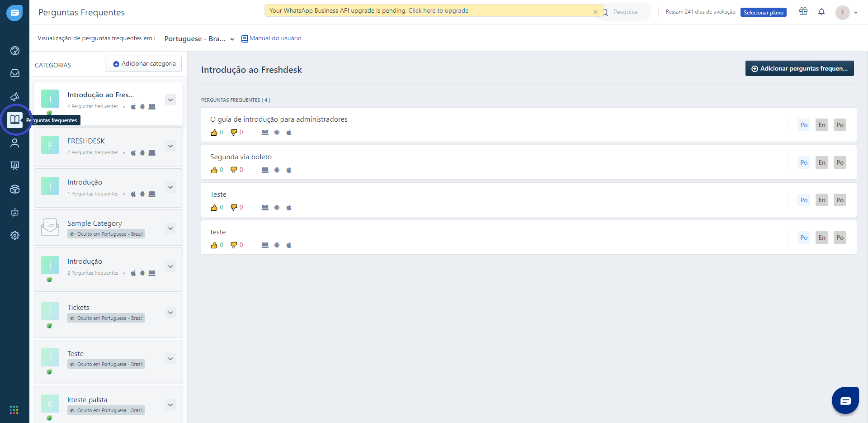The width and height of the screenshot is (868, 423).
Task: Open the settings gear icon in sidebar
Action: (15, 235)
